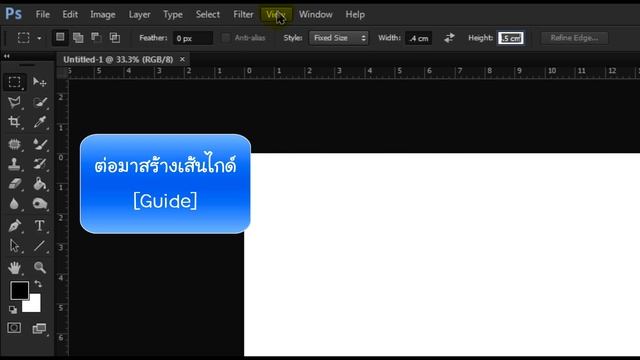Select the Line tool
This screenshot has height=360, width=640.
40,246
